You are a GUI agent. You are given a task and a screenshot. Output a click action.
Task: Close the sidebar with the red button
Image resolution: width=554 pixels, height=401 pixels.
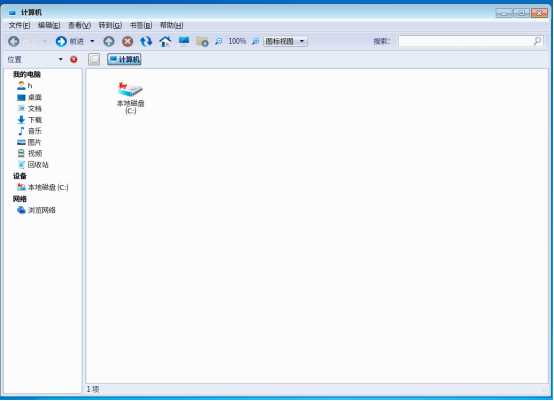pyautogui.click(x=74, y=59)
